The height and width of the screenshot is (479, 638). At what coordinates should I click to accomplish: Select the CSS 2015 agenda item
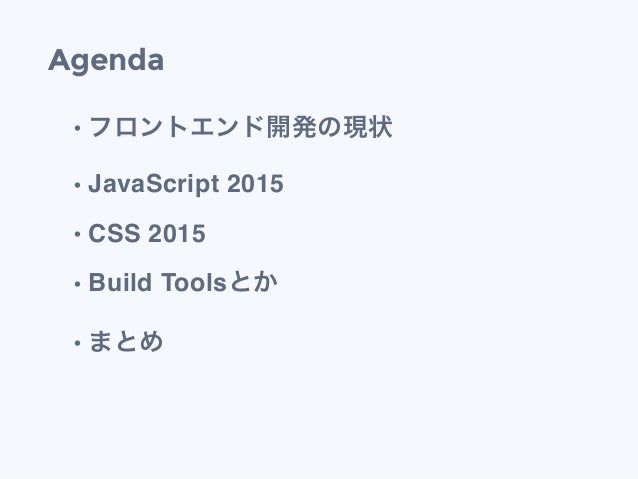click(x=147, y=234)
